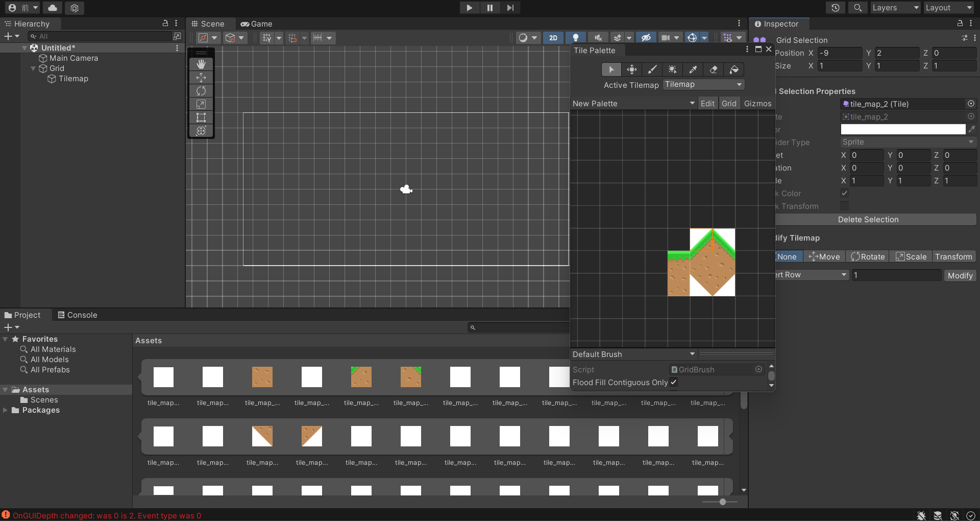The width and height of the screenshot is (980, 522).
Task: Open the Active Tilemap dropdown
Action: pyautogui.click(x=703, y=85)
